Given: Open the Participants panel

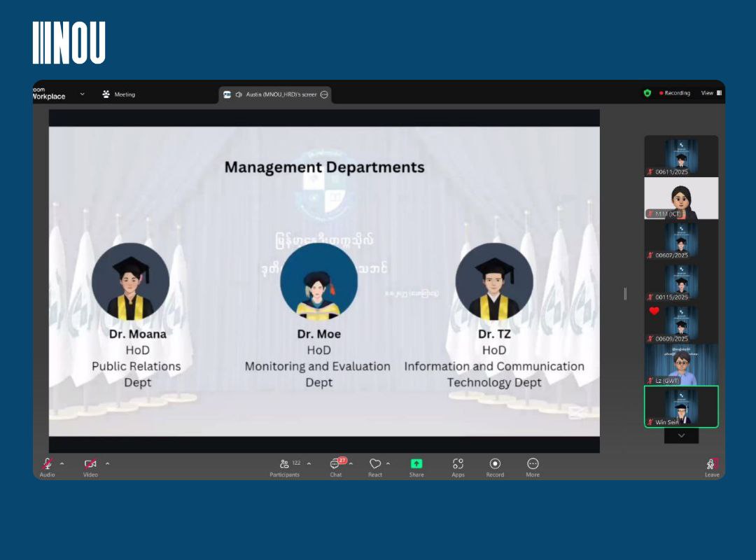Looking at the screenshot, I should [284, 467].
